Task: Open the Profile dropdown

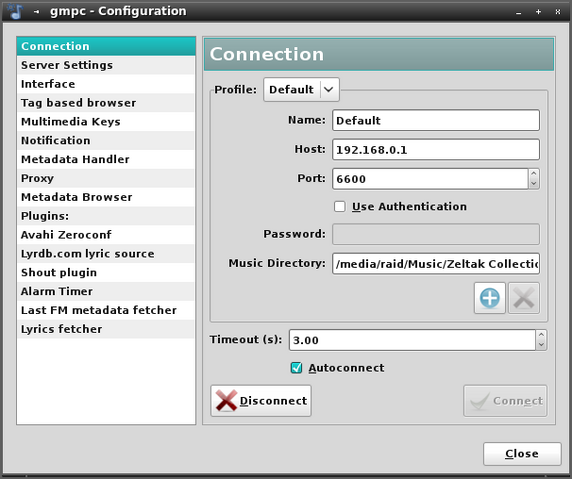Action: click(x=301, y=89)
